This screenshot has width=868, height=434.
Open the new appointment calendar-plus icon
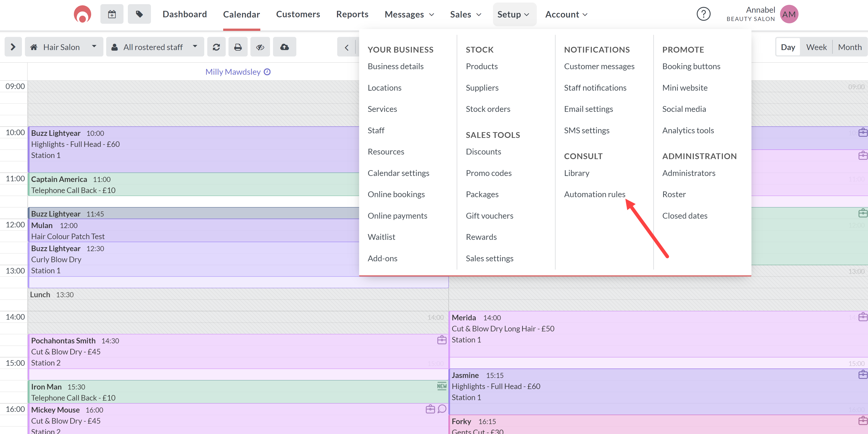tap(112, 14)
